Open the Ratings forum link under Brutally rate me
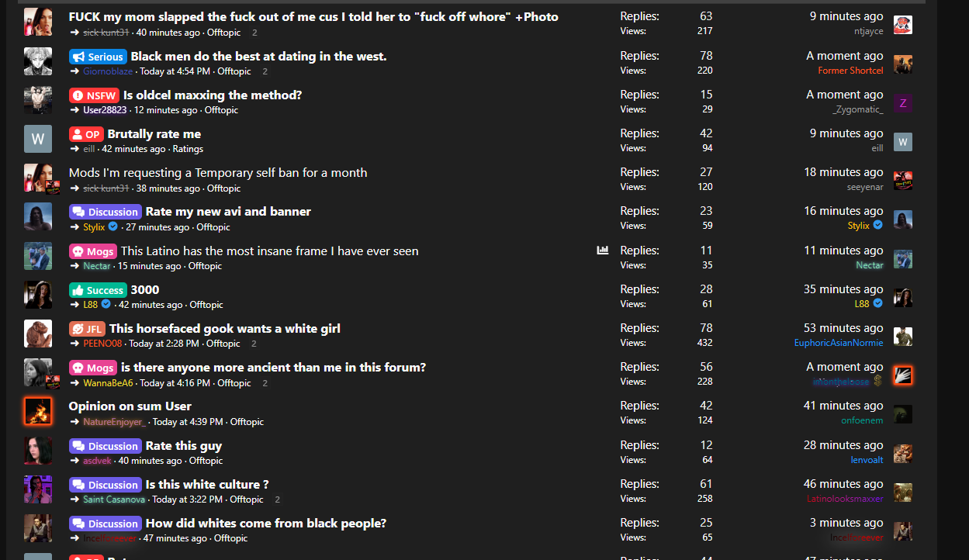Viewport: 969px width, 560px height. pyautogui.click(x=188, y=149)
